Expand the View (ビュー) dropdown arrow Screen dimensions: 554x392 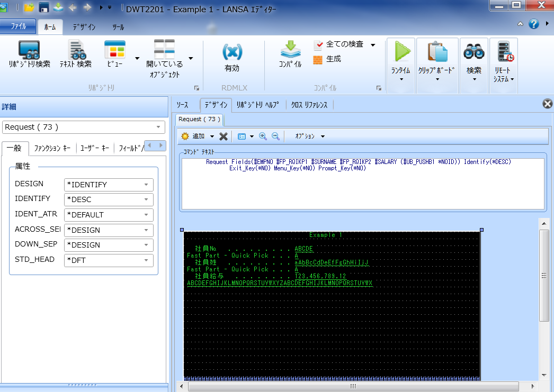[x=137, y=58]
